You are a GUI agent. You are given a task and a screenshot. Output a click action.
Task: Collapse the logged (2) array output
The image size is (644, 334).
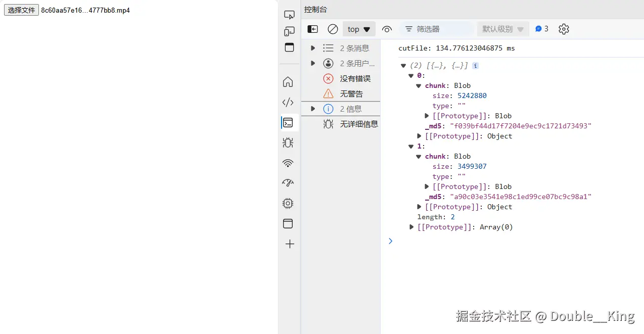pyautogui.click(x=403, y=66)
